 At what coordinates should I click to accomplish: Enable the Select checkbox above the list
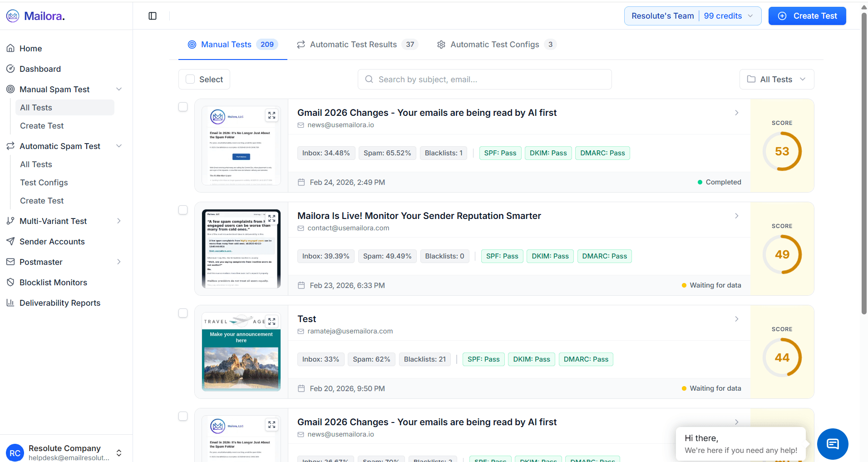click(x=190, y=79)
